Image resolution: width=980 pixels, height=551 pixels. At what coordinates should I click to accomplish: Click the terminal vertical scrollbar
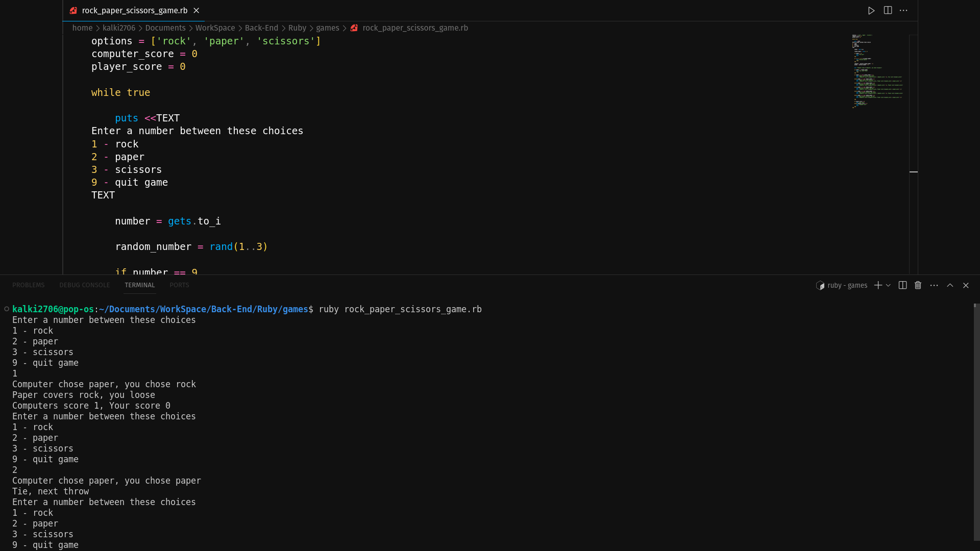click(x=976, y=423)
